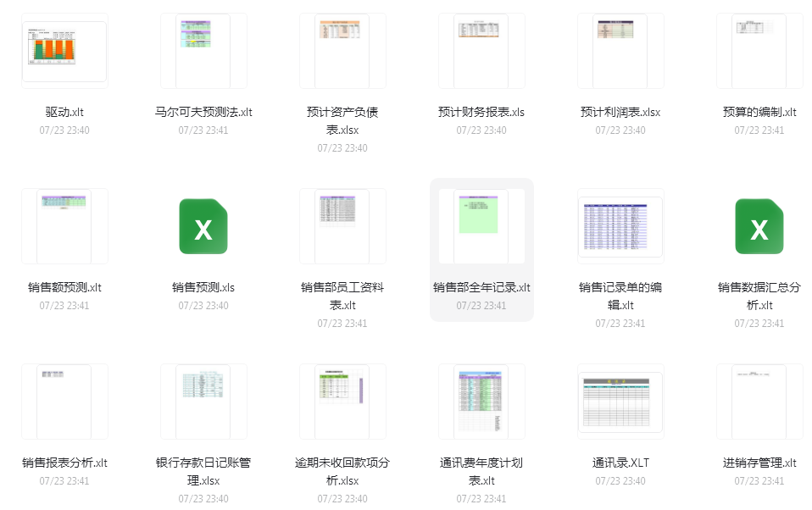Viewport: 812px width, 510px height.
Task: Select the 银行存款日记账管理.xlsx thumbnail
Action: pyautogui.click(x=203, y=402)
